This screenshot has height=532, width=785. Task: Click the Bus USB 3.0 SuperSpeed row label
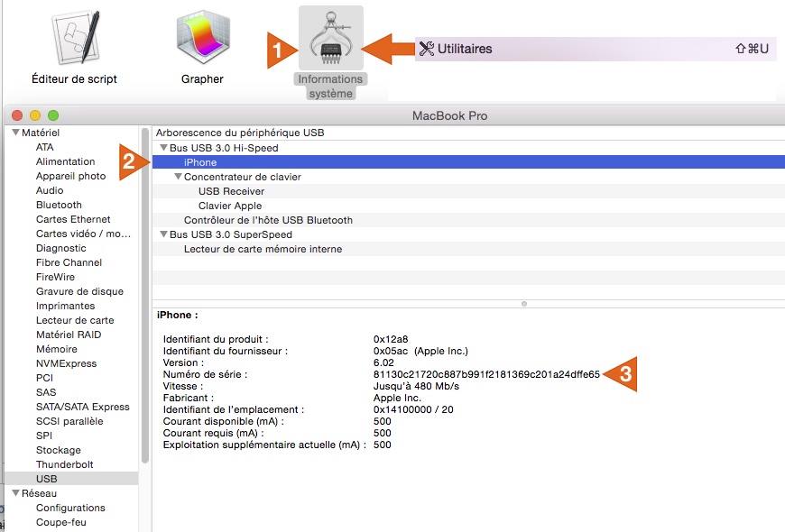(231, 234)
